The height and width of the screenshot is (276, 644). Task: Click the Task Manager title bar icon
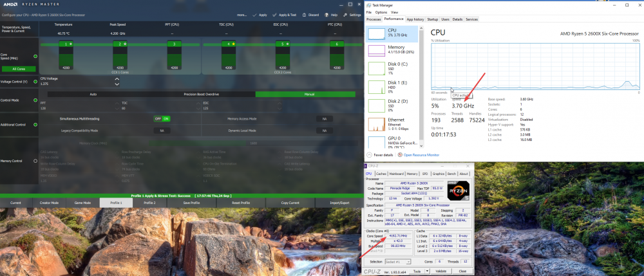click(x=369, y=5)
